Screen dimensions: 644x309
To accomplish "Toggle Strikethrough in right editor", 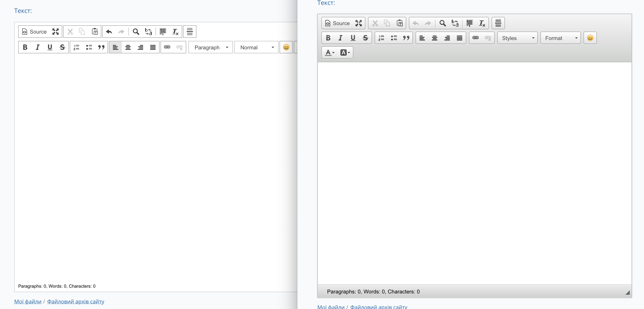I will (365, 38).
